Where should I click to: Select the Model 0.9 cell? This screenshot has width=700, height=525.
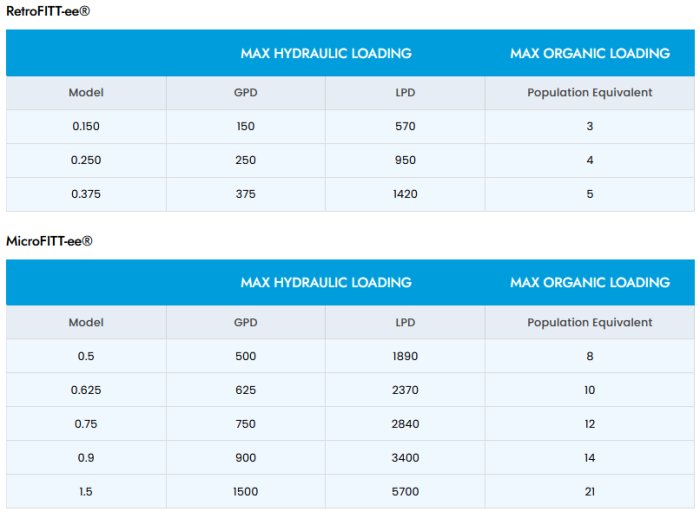(x=86, y=458)
